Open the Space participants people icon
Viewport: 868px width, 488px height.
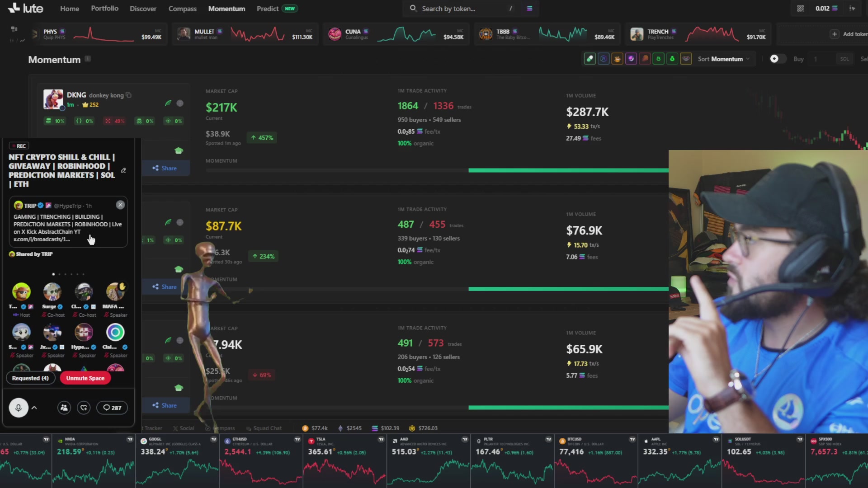click(64, 408)
